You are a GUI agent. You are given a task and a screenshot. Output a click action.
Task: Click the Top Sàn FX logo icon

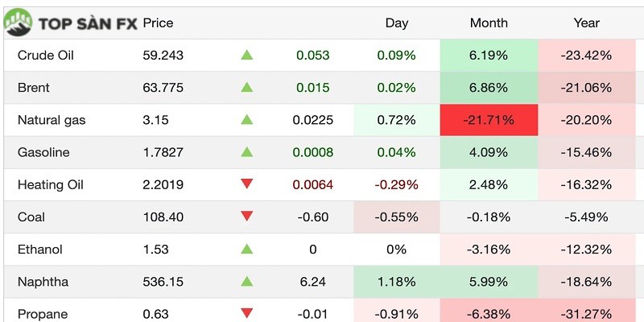click(x=18, y=23)
